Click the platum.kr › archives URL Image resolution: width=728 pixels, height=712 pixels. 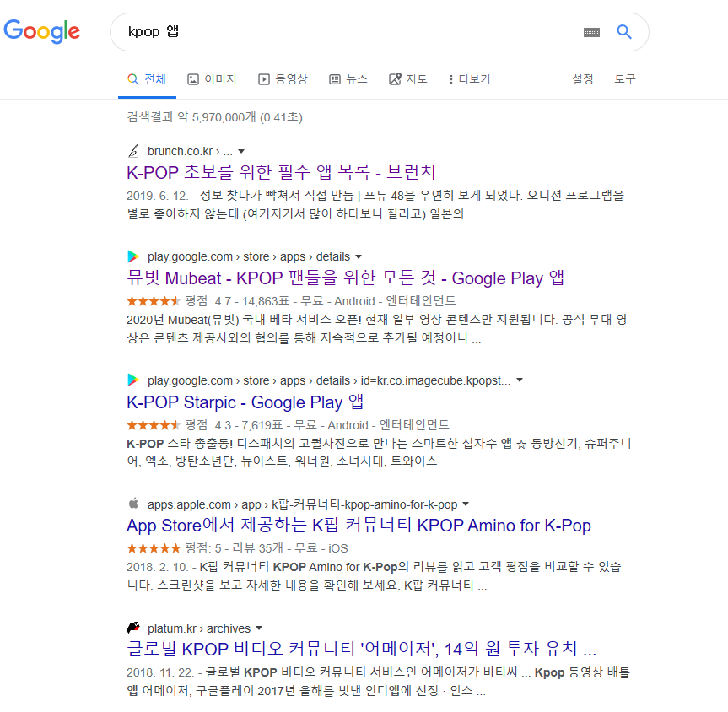199,628
